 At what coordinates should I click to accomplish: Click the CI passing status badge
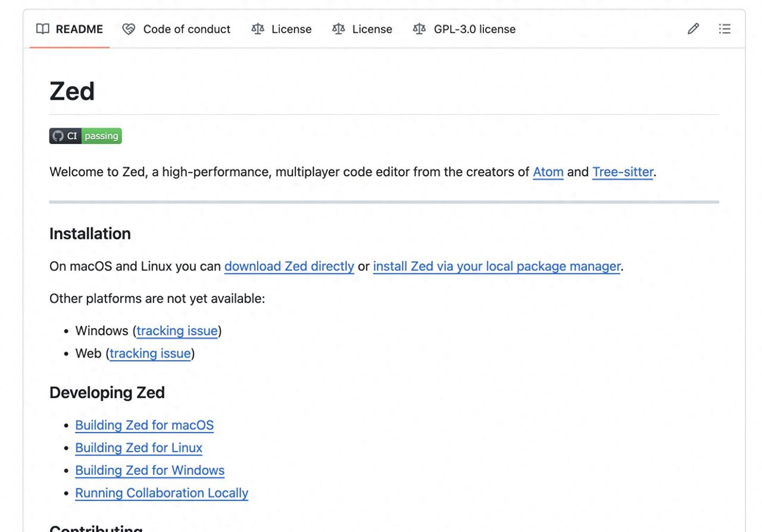coord(86,136)
